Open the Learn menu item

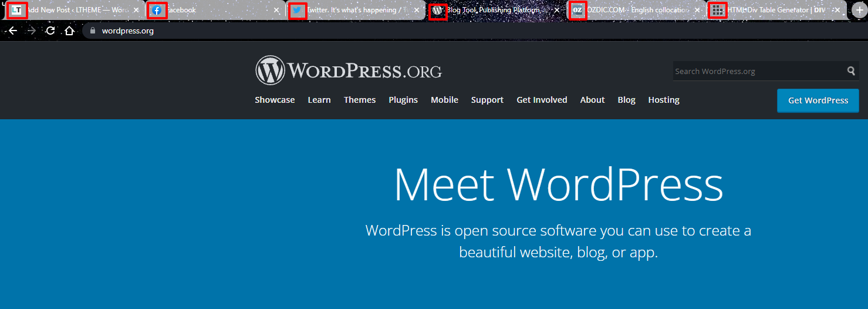[319, 100]
